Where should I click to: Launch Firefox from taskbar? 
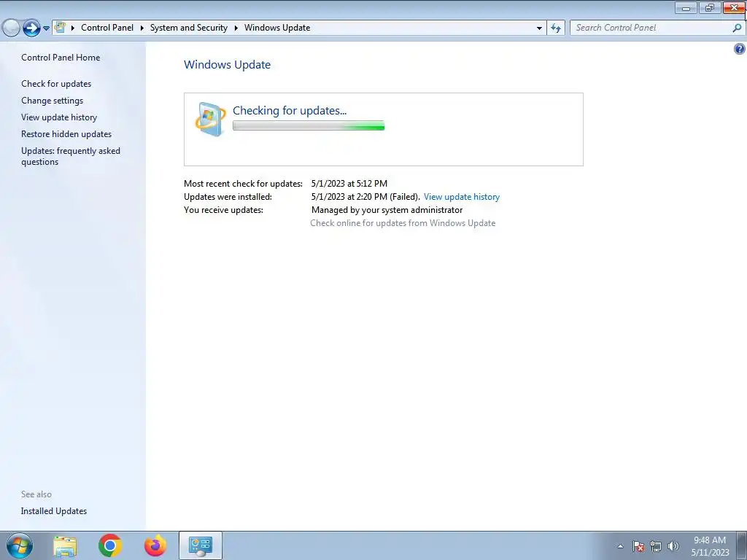155,545
